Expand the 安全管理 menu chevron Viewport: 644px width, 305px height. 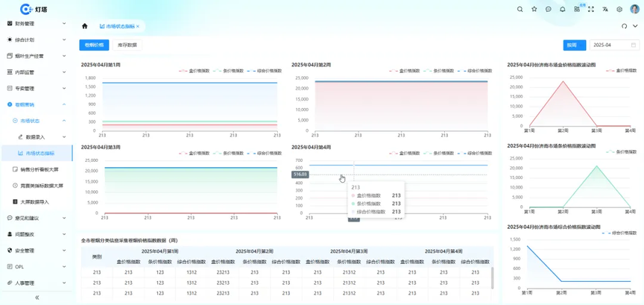(64, 251)
